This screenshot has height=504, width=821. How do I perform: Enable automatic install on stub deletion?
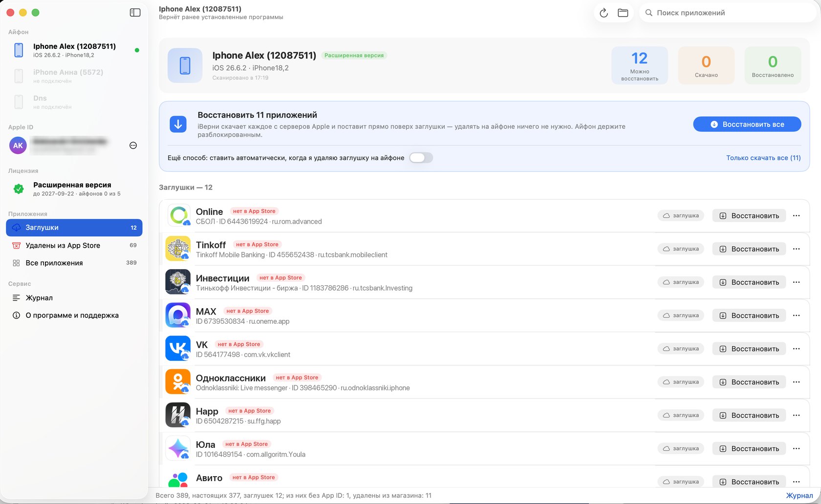pos(421,158)
